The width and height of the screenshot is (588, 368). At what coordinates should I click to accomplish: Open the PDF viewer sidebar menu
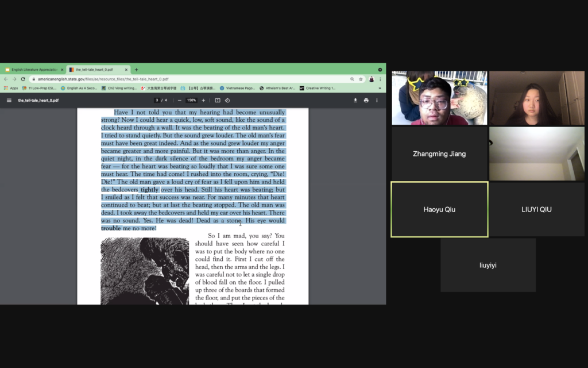tap(9, 100)
